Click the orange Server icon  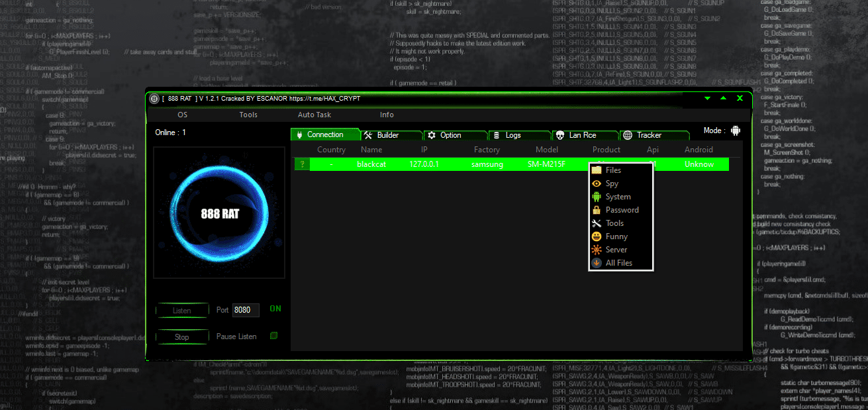click(x=597, y=250)
